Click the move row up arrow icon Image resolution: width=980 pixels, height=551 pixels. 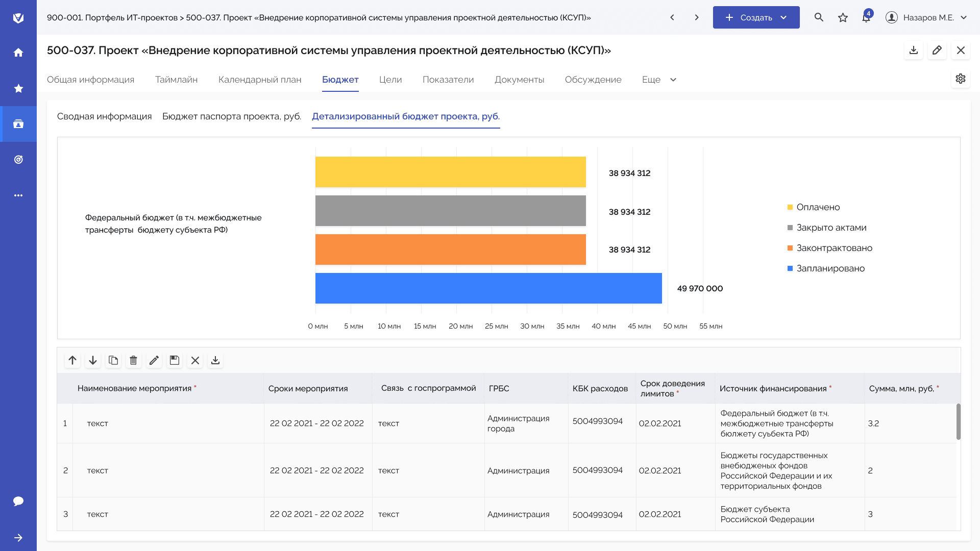(x=72, y=360)
